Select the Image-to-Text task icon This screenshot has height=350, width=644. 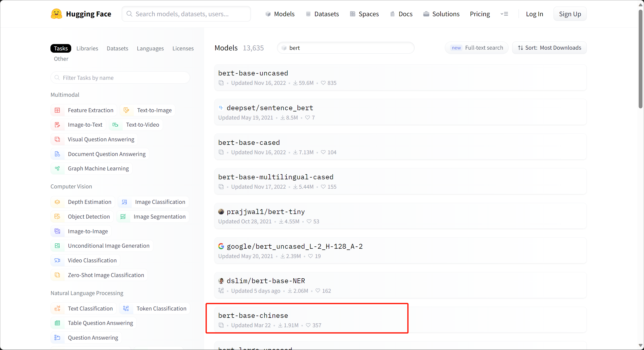click(58, 125)
